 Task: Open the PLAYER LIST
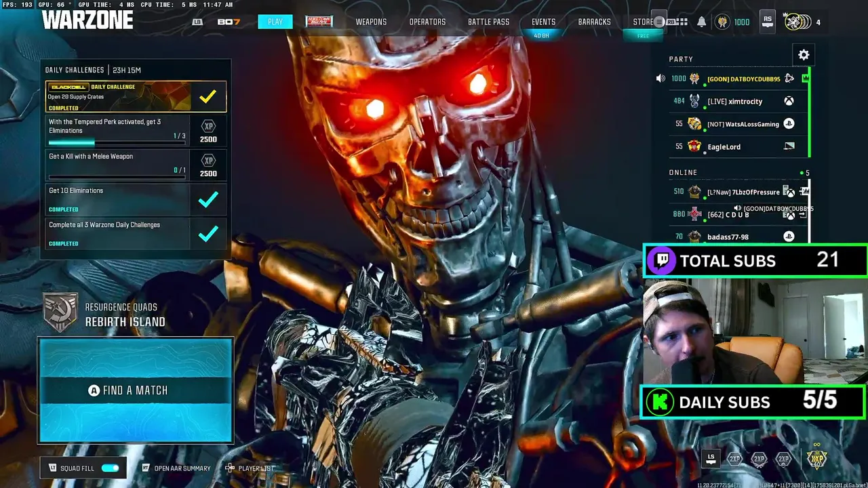pyautogui.click(x=256, y=468)
